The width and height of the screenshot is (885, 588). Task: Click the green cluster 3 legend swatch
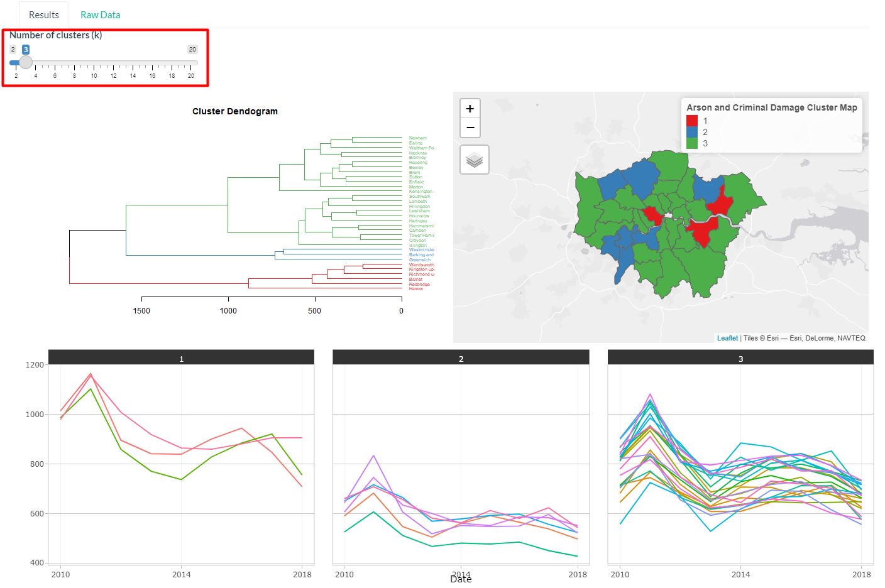(692, 143)
